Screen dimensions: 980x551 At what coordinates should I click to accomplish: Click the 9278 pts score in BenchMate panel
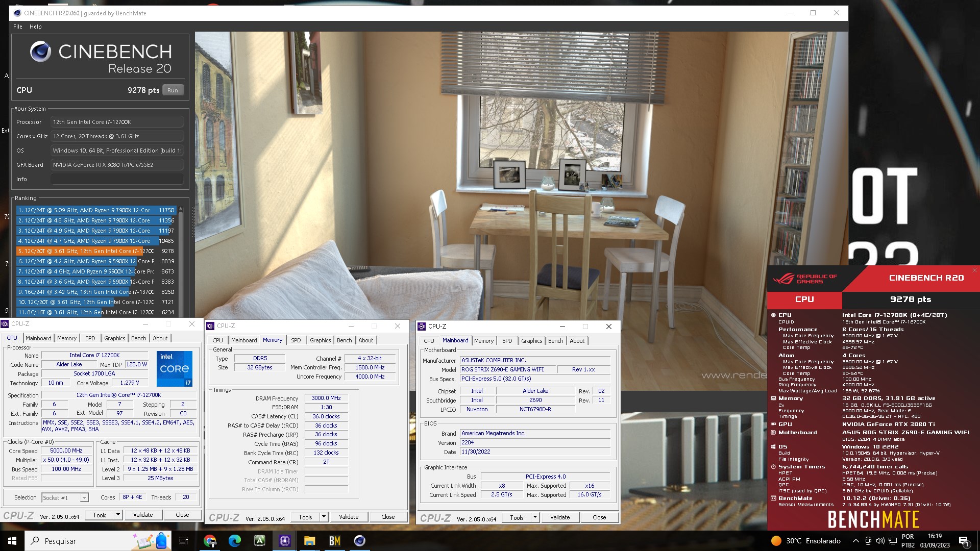[x=911, y=299]
